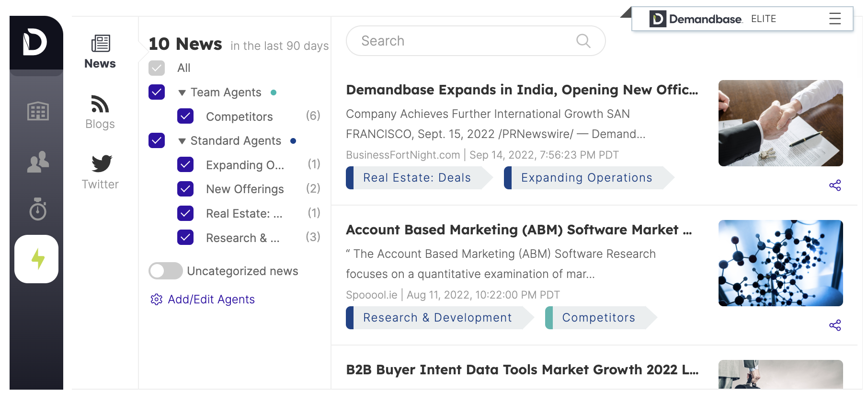Screen dimensions: 868x393
Task: Switch to the News tab
Action: coord(100,52)
